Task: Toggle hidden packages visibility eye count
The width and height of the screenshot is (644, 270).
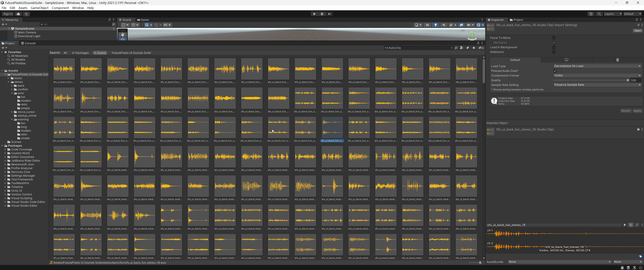Action: click(x=481, y=48)
